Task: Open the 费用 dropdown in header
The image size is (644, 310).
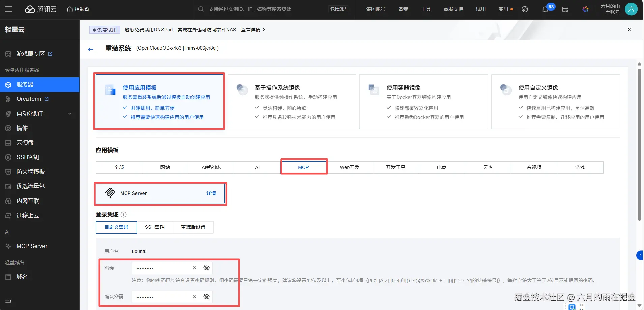Action: (x=505, y=9)
